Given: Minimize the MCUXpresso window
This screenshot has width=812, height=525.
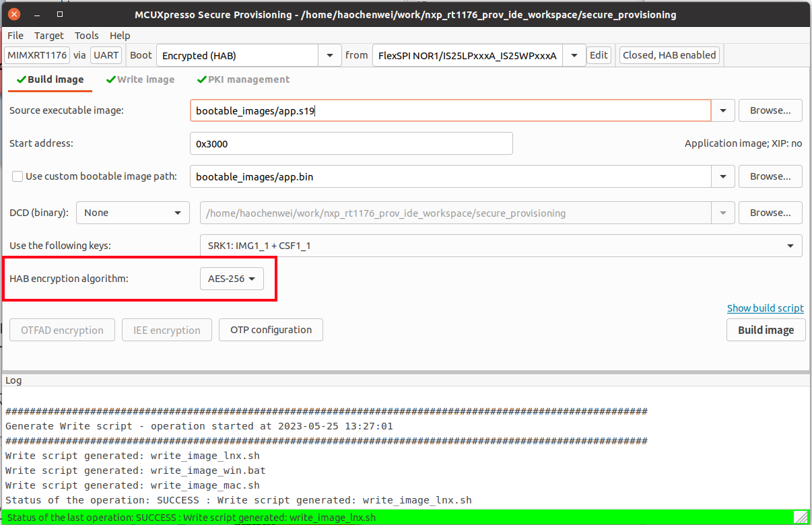Looking at the screenshot, I should pyautogui.click(x=37, y=14).
